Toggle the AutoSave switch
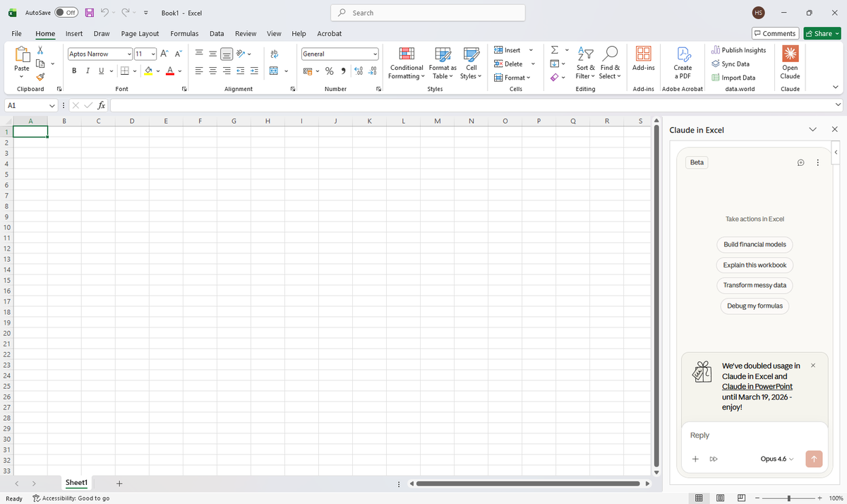This screenshot has width=847, height=504. pyautogui.click(x=66, y=13)
